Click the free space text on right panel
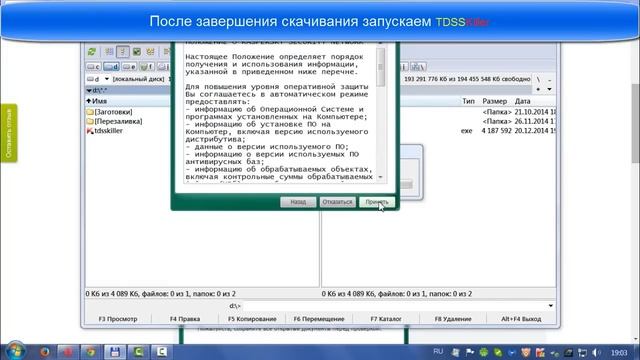The image size is (640, 360). click(467, 79)
